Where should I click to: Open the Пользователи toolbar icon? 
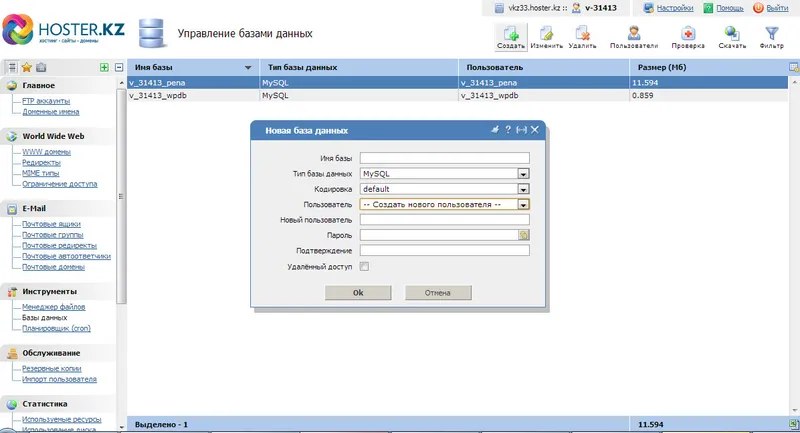(634, 37)
